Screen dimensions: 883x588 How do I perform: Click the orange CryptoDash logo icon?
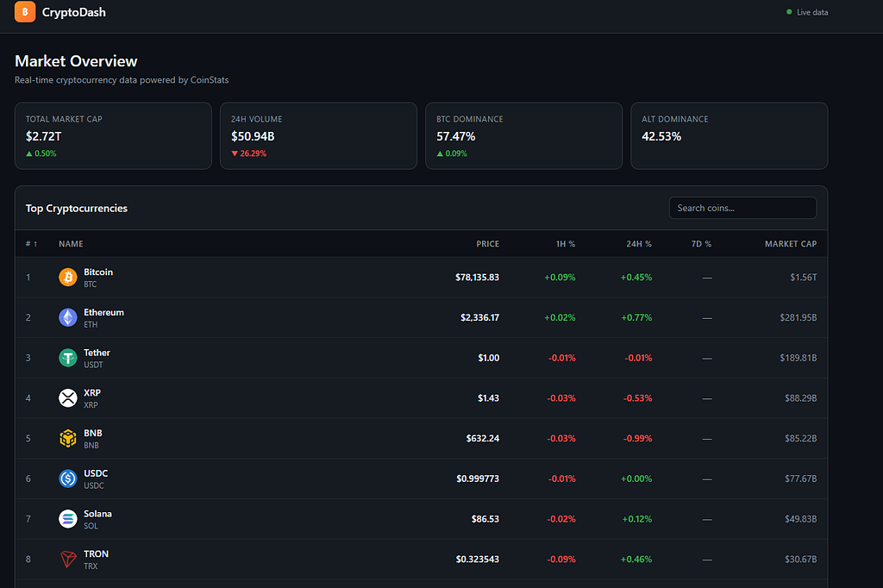tap(25, 12)
